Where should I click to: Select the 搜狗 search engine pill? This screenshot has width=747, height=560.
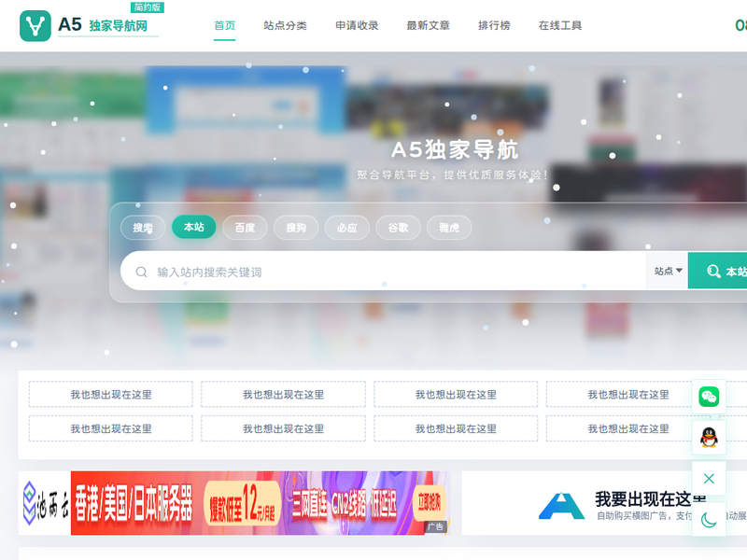click(x=296, y=228)
